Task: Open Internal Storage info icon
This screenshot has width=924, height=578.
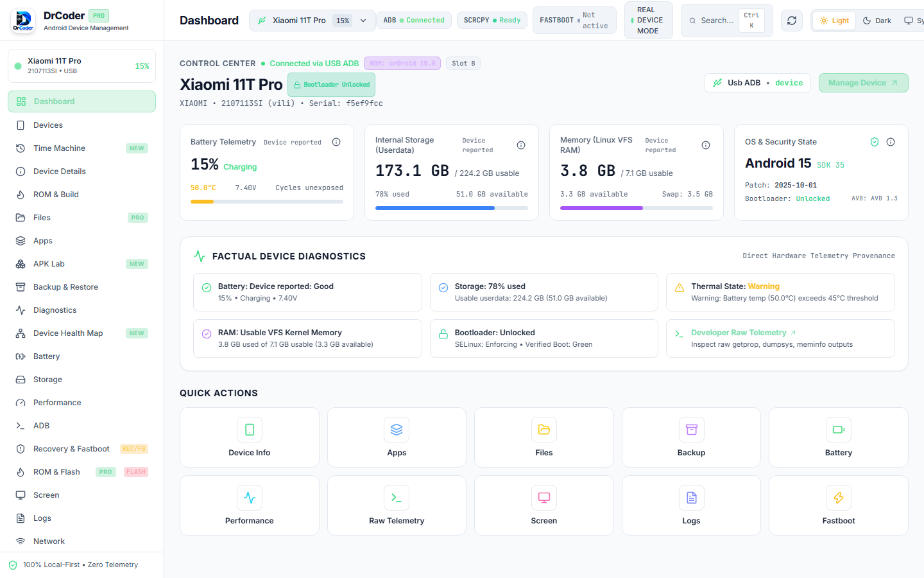Action: [521, 145]
